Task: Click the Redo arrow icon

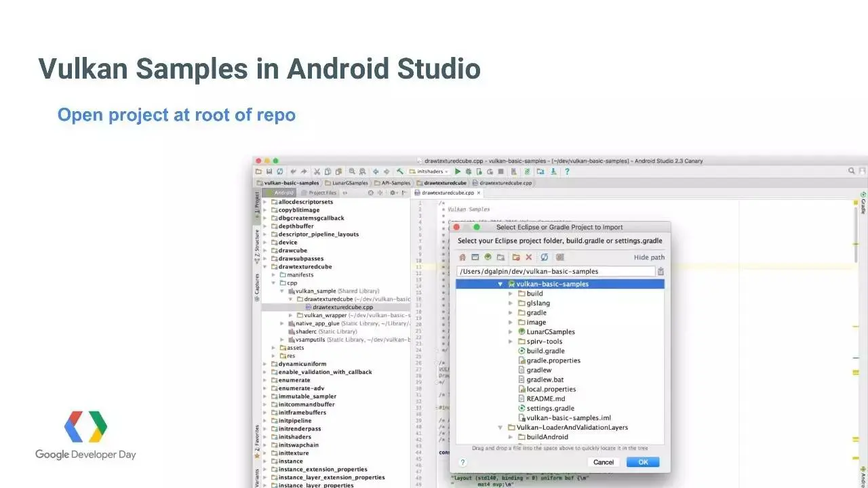Action: point(304,171)
